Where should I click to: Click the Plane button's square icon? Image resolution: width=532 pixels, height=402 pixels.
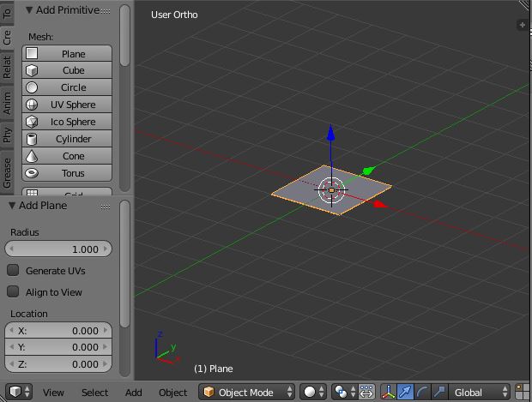(x=32, y=53)
